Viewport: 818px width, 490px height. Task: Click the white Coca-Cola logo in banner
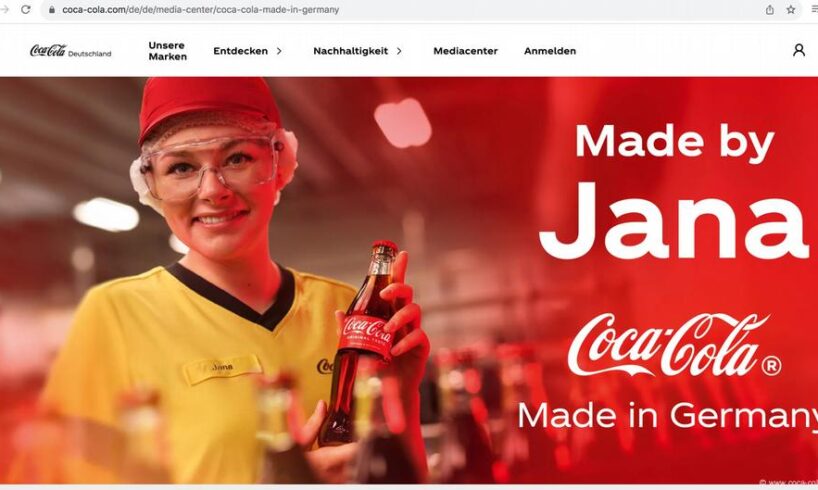[x=674, y=345]
